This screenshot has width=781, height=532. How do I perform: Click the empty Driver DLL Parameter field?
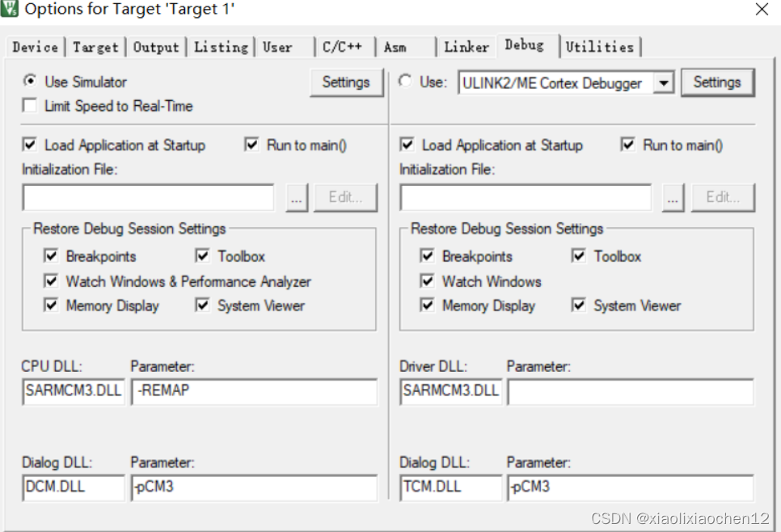[630, 391]
